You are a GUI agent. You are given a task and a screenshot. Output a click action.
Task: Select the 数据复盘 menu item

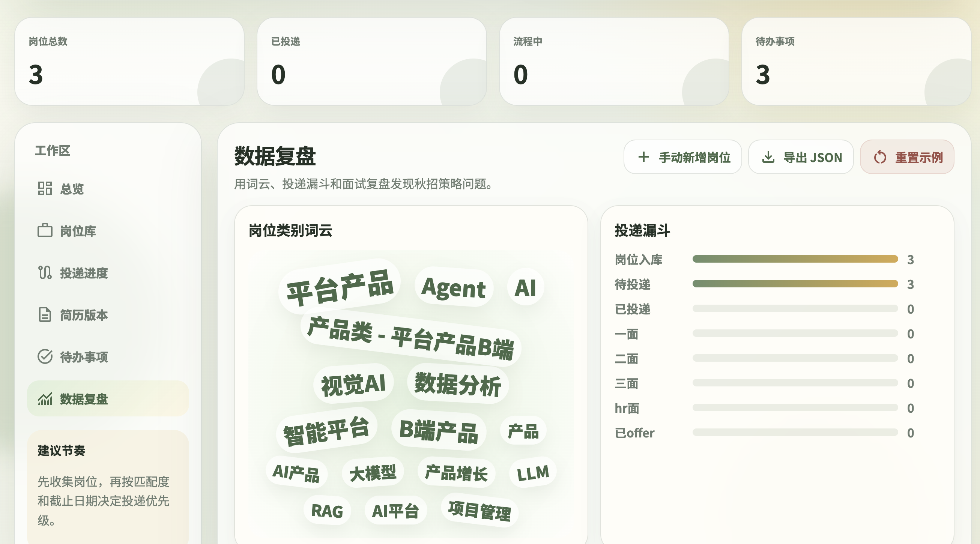pos(108,399)
